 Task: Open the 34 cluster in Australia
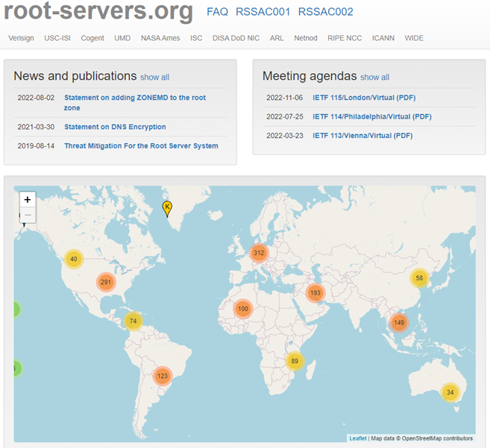pyautogui.click(x=450, y=392)
